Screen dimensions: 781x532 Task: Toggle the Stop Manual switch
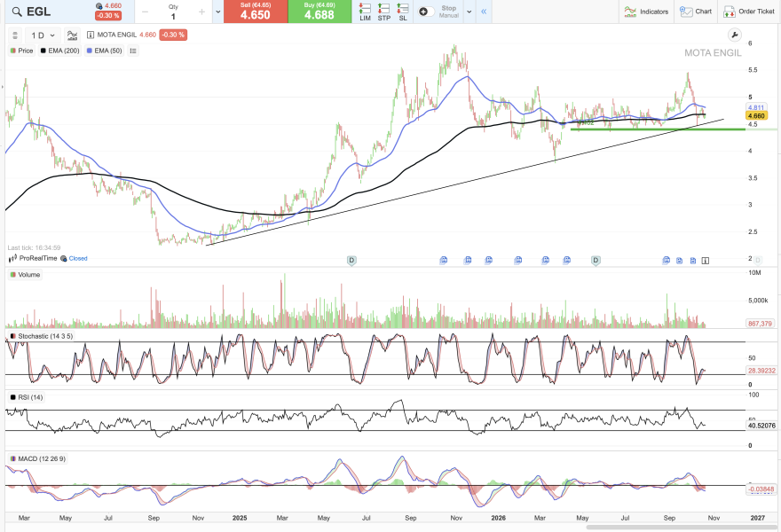426,12
